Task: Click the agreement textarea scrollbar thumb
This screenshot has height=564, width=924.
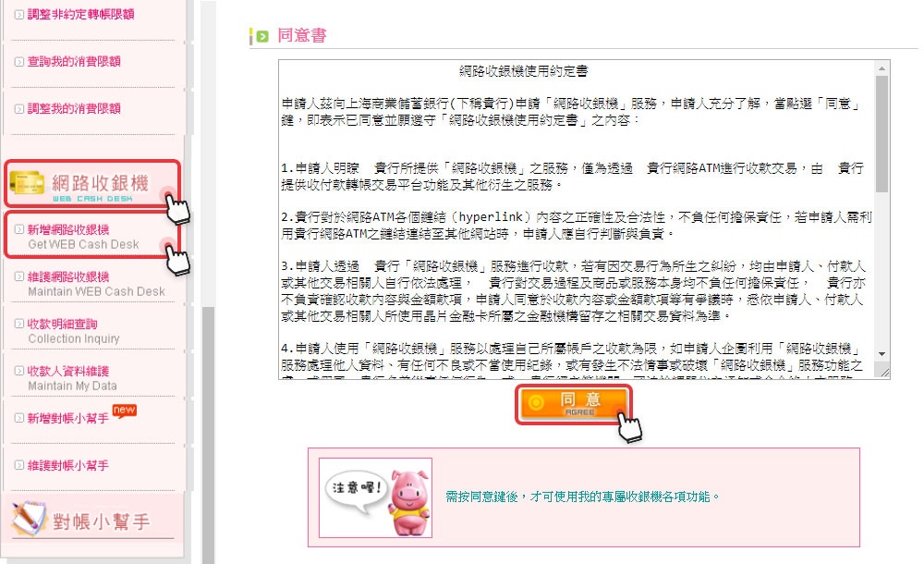Action: tap(881, 134)
